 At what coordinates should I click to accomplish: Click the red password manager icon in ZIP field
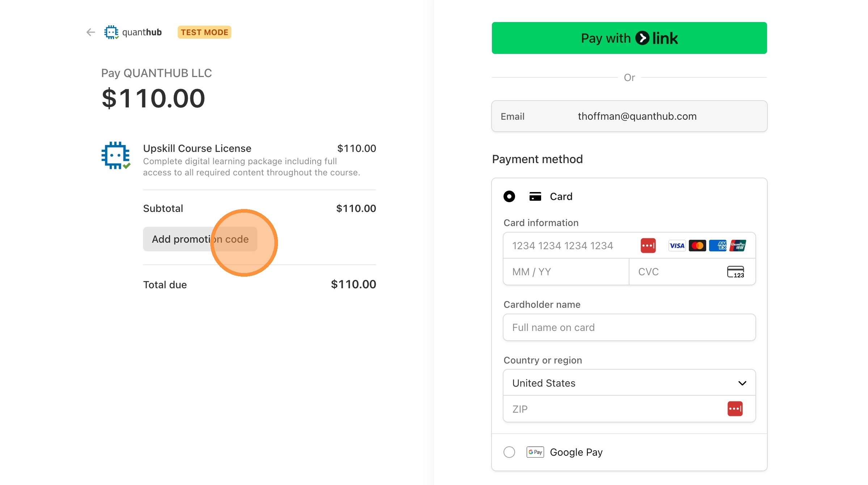tap(735, 409)
